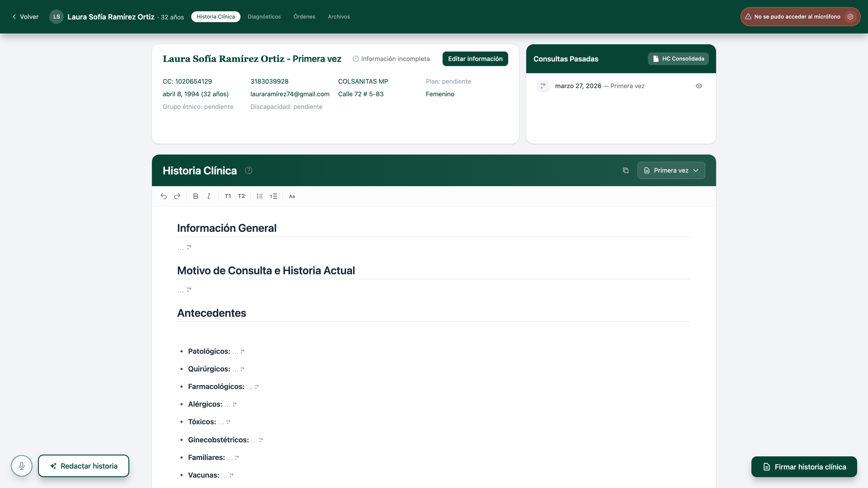This screenshot has height=488, width=868.
Task: Start dictation with the microphone button
Action: [x=21, y=466]
